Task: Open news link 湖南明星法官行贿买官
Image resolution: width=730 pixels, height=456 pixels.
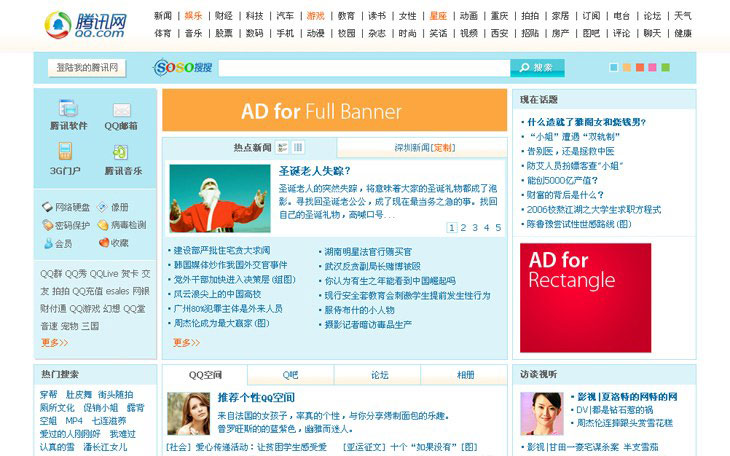Action: [x=368, y=252]
